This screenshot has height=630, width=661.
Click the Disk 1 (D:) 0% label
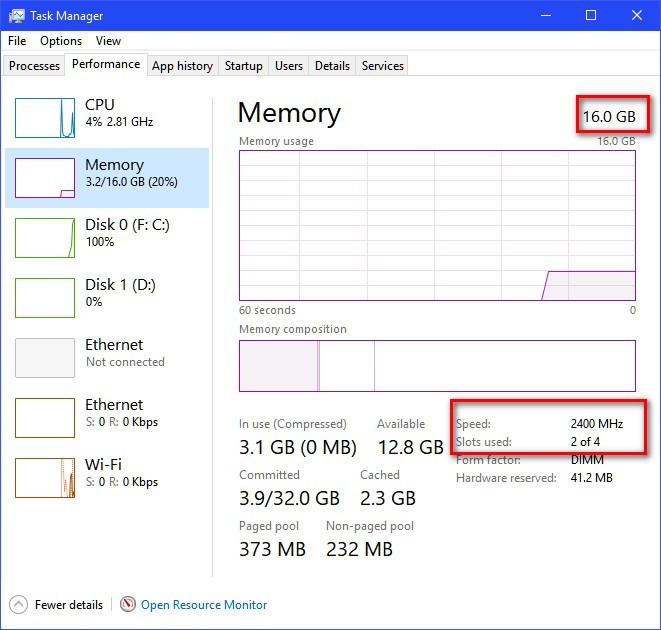tap(120, 293)
